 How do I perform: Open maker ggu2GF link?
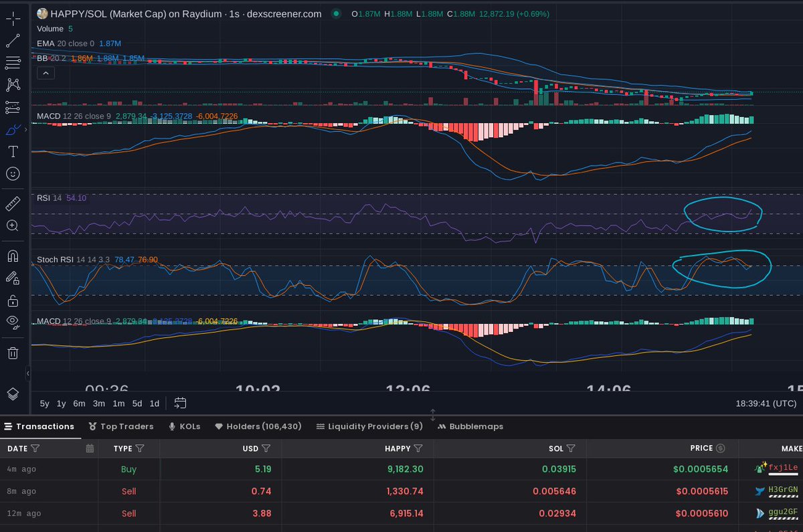point(784,513)
